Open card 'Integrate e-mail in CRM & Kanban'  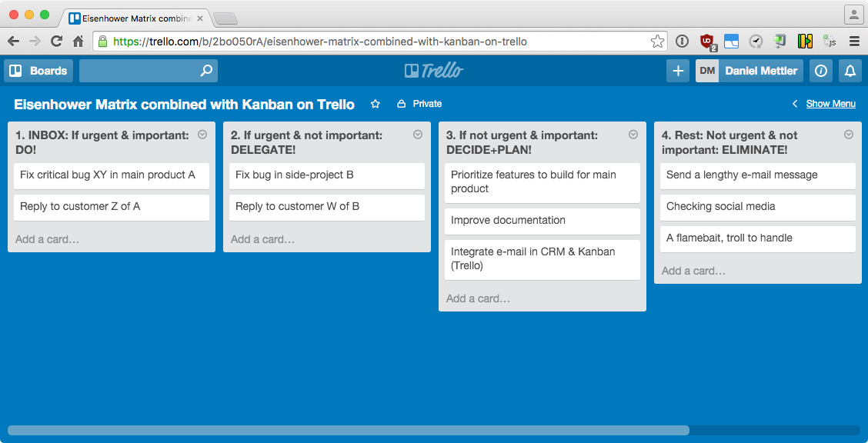542,260
